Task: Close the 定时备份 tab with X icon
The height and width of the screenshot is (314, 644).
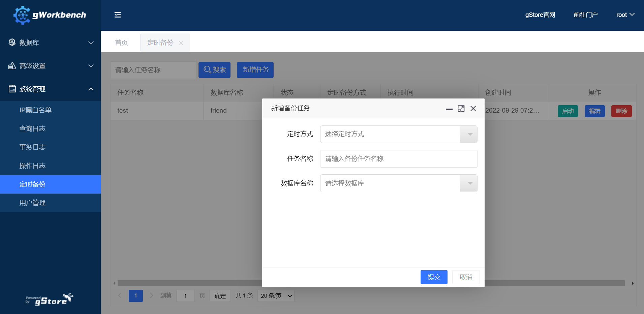Action: pos(181,43)
